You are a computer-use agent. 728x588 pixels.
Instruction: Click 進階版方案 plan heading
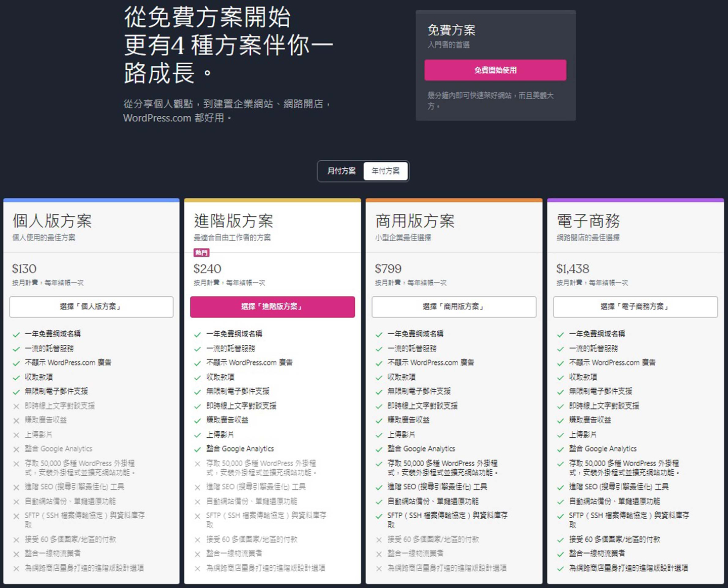(x=234, y=221)
